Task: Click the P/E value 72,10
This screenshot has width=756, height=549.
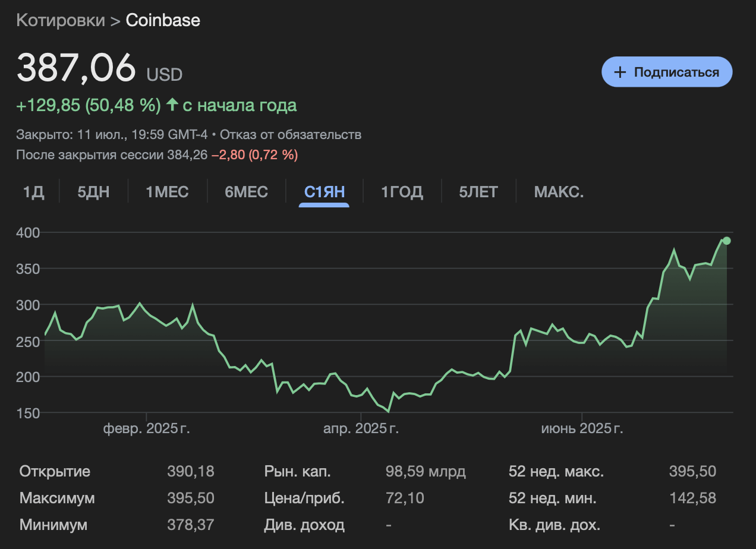Action: pos(405,498)
